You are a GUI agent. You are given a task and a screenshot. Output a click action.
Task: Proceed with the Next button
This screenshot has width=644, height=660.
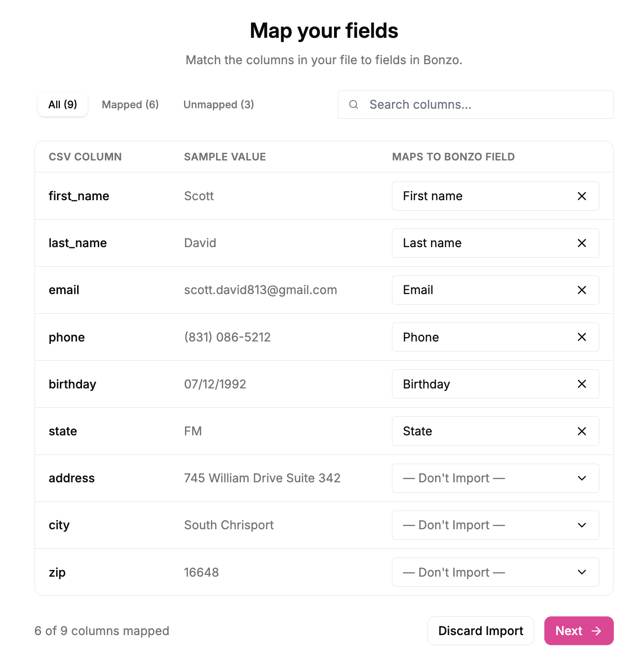pyautogui.click(x=579, y=631)
